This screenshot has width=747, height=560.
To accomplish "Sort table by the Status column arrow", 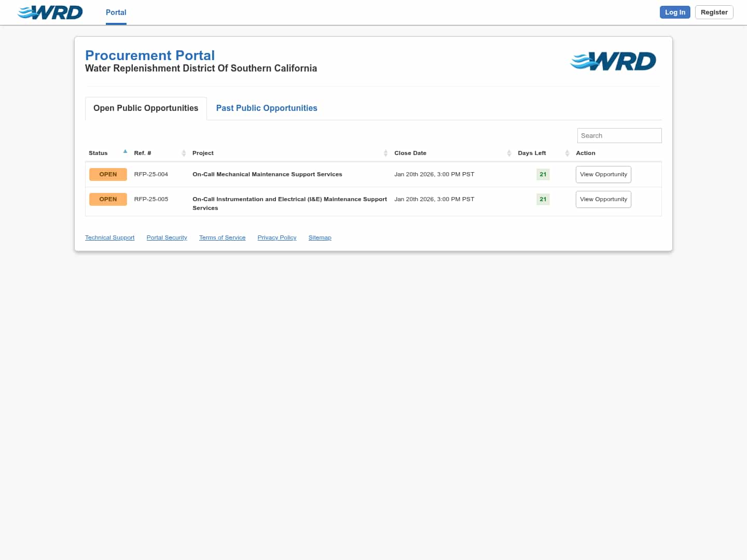I will click(x=125, y=151).
